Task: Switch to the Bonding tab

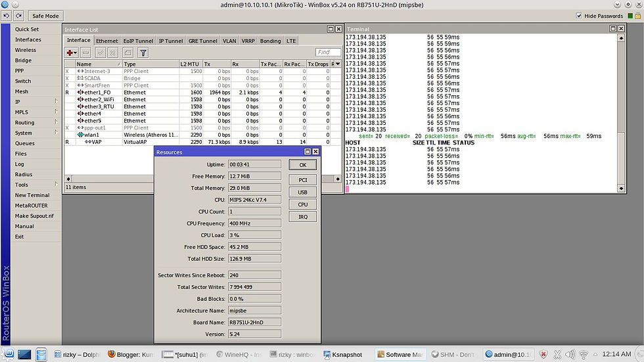Action: click(270, 41)
